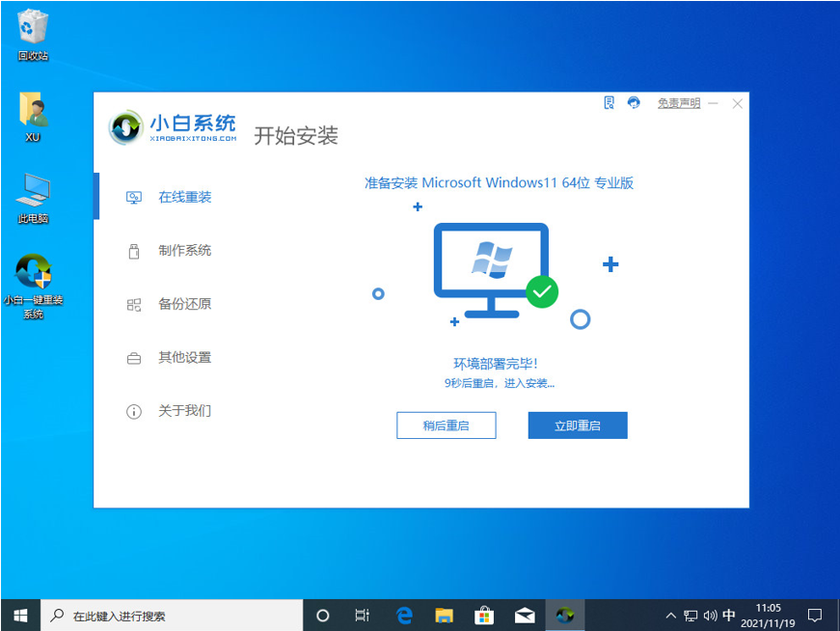Open the Recycle Bin (回收站)
The width and height of the screenshot is (840, 631).
tap(32, 29)
